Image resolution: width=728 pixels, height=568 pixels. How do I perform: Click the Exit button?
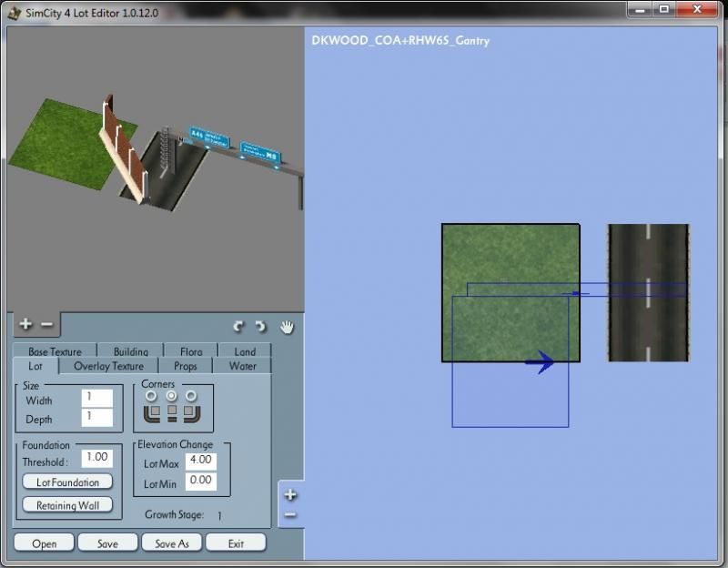click(236, 543)
